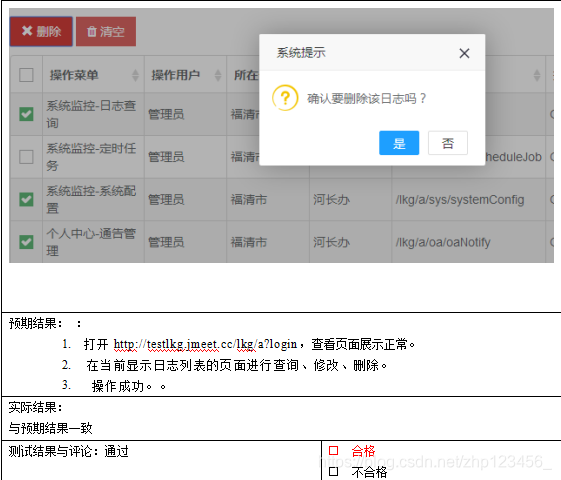Tick the red 合格 checkbox

point(333,450)
